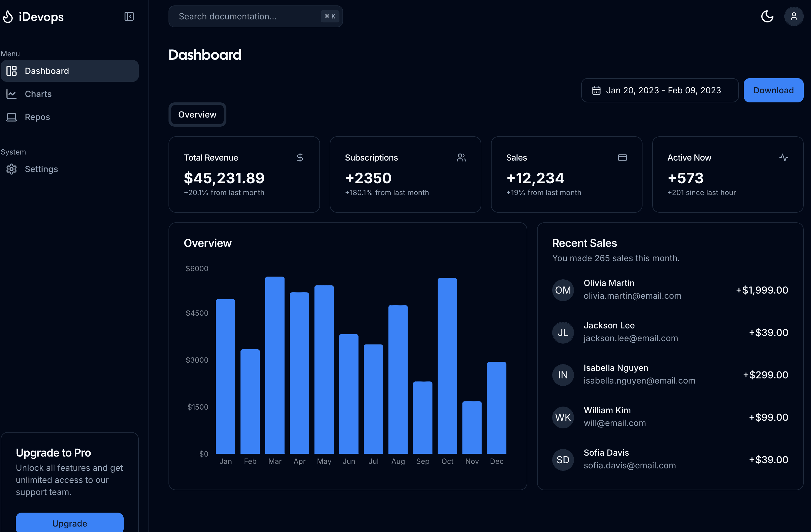Click the Active Now activity icon
The height and width of the screenshot is (532, 811).
784,157
